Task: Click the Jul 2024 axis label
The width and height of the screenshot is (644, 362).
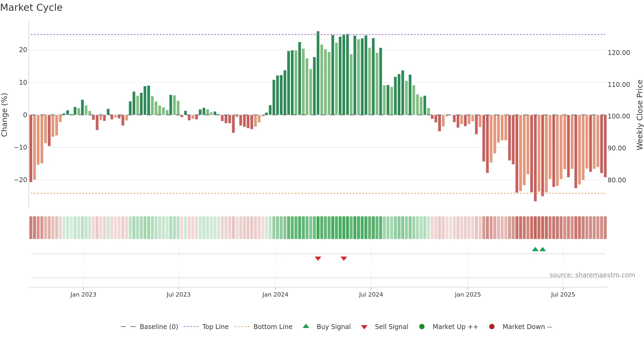Action: [x=371, y=294]
